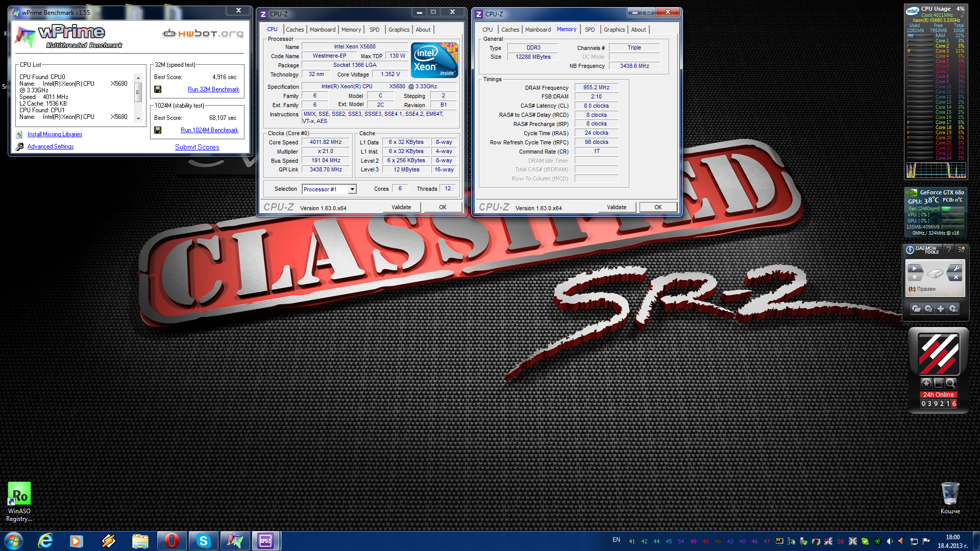Click the Razer green tray icon
980x551 pixels.
877,541
